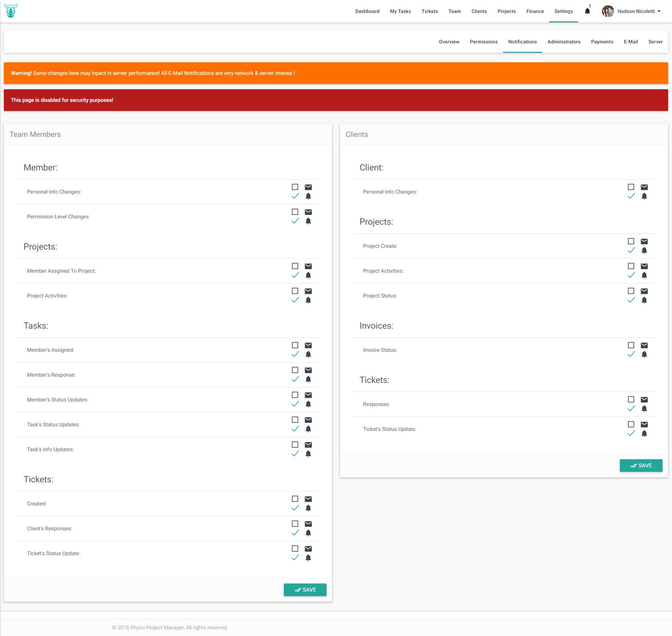
Task: Click the Rhyno logo icon
Action: [10, 11]
